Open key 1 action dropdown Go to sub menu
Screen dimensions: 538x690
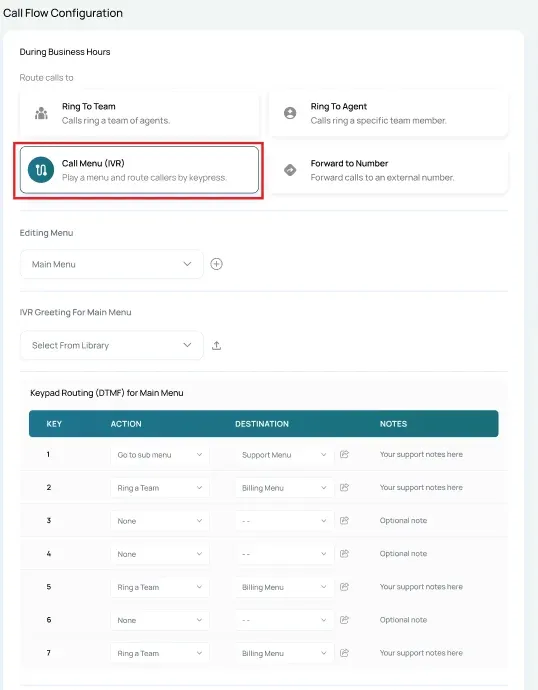160,455
